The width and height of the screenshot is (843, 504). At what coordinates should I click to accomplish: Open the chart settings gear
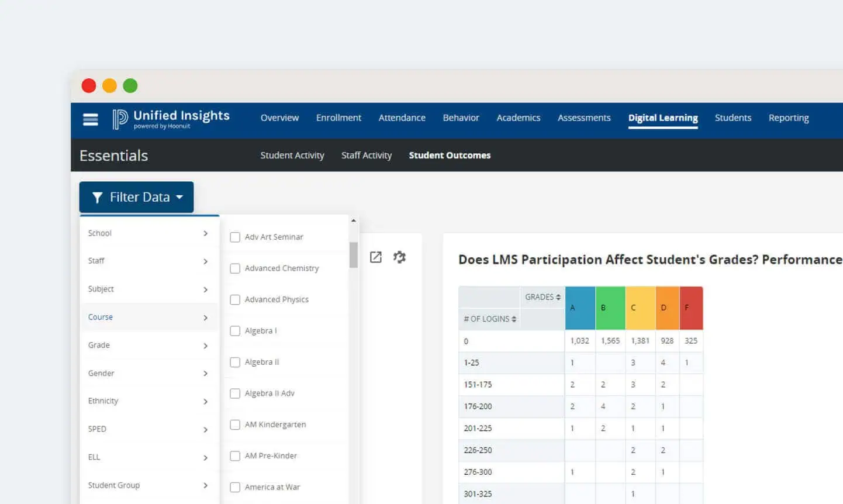[x=399, y=257]
